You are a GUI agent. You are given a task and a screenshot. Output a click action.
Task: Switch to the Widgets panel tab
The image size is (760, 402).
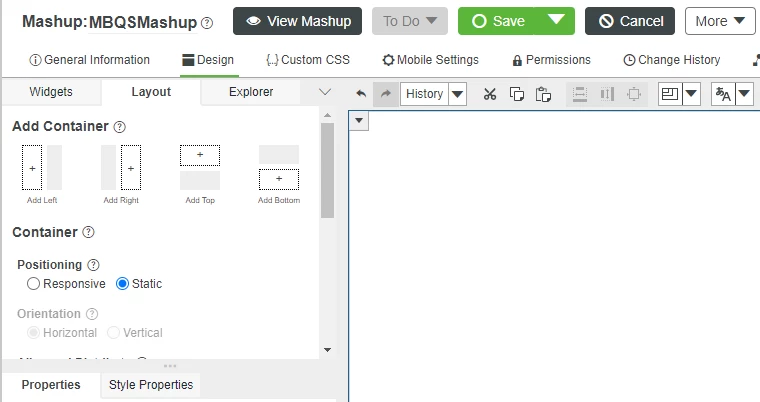51,92
